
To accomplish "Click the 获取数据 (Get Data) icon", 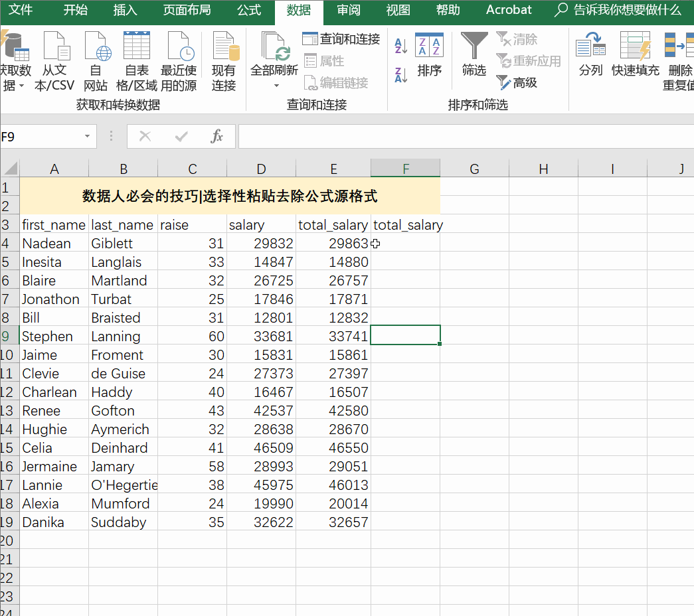I will click(15, 46).
